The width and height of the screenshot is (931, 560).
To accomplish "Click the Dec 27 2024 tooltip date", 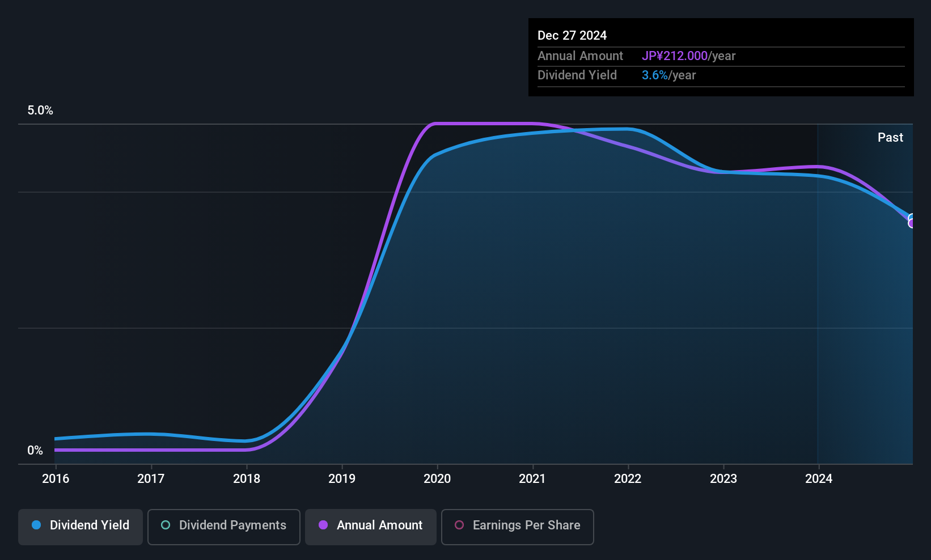I will pyautogui.click(x=572, y=36).
